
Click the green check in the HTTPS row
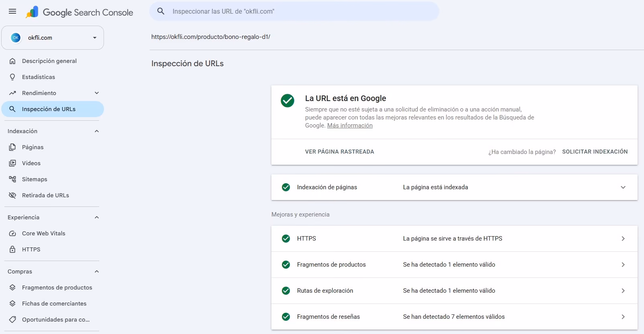click(286, 239)
